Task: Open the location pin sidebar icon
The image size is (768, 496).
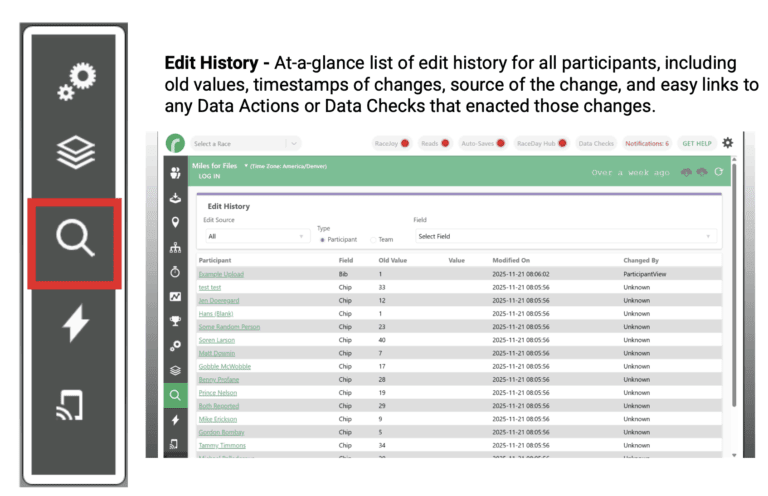Action: pyautogui.click(x=175, y=221)
